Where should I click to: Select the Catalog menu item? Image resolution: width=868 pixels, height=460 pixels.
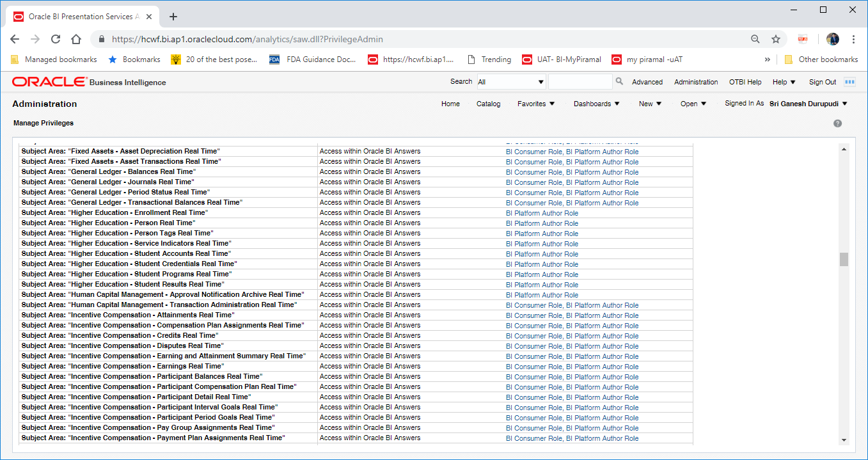click(488, 103)
